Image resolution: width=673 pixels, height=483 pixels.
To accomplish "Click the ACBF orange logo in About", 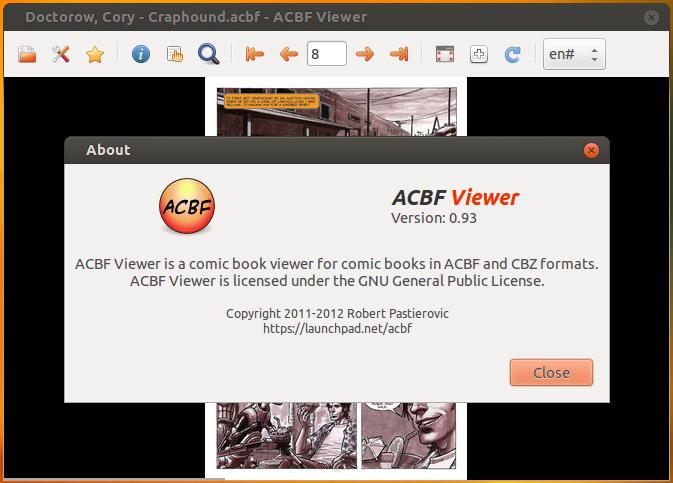I will tap(187, 207).
